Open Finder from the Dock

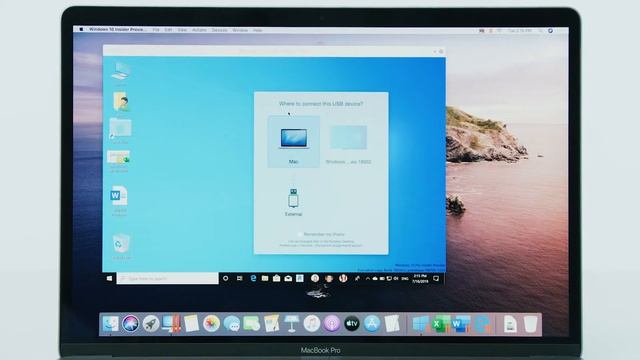click(x=110, y=324)
